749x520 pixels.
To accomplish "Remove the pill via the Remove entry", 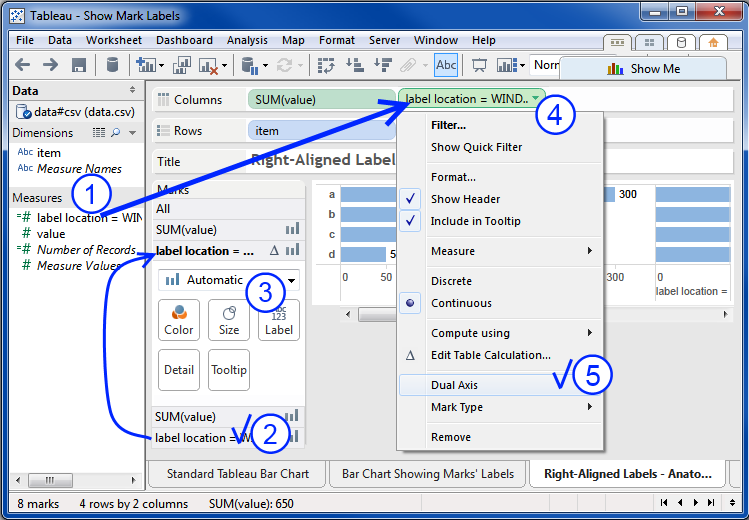I will [x=500, y=437].
